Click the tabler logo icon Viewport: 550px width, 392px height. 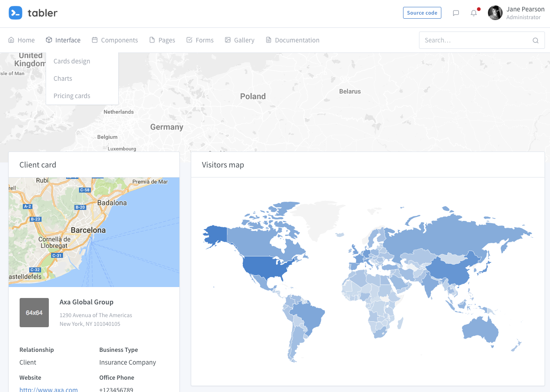point(16,13)
